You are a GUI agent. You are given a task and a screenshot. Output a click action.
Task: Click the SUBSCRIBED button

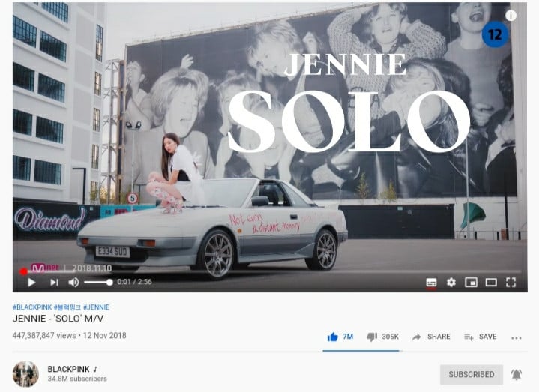click(472, 375)
